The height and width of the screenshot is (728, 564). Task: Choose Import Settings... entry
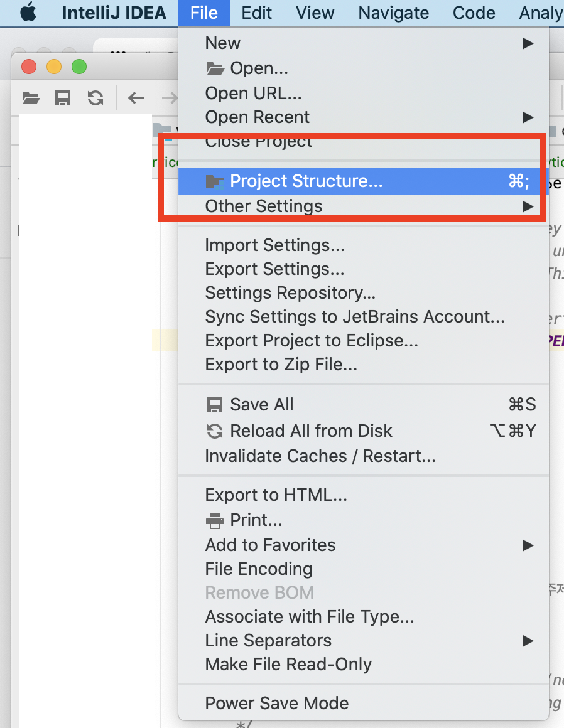363,245
